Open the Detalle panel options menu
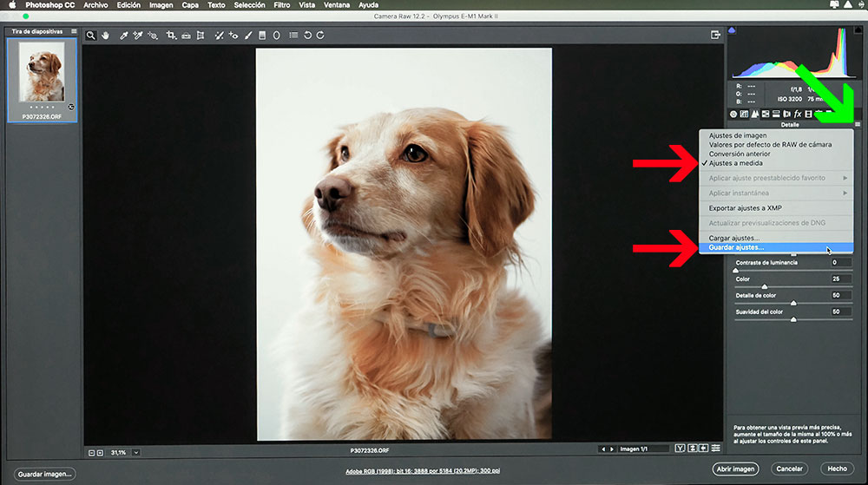 pos(858,125)
